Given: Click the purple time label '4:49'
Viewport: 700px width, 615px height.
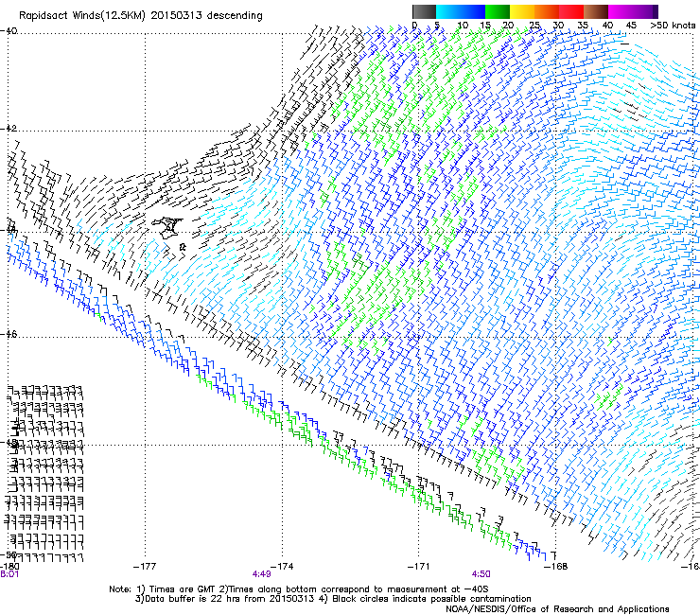Looking at the screenshot, I should coord(261,574).
